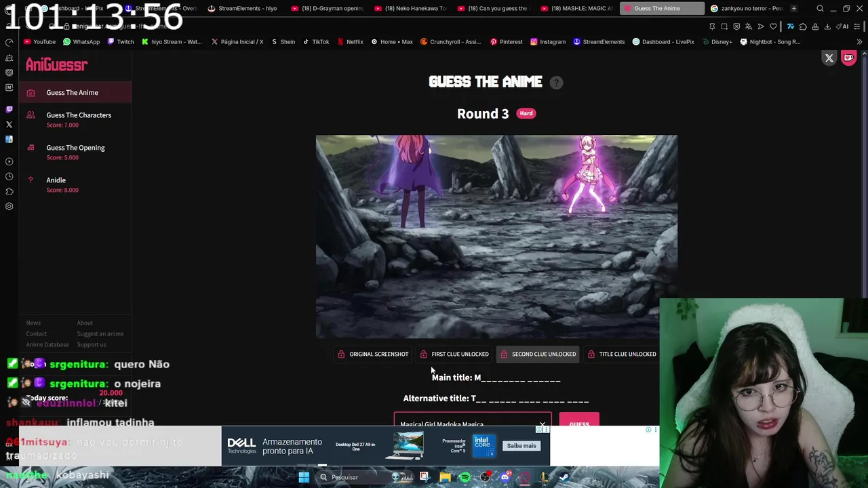868x488 pixels.
Task: Open the help question mark icon
Action: click(x=556, y=82)
